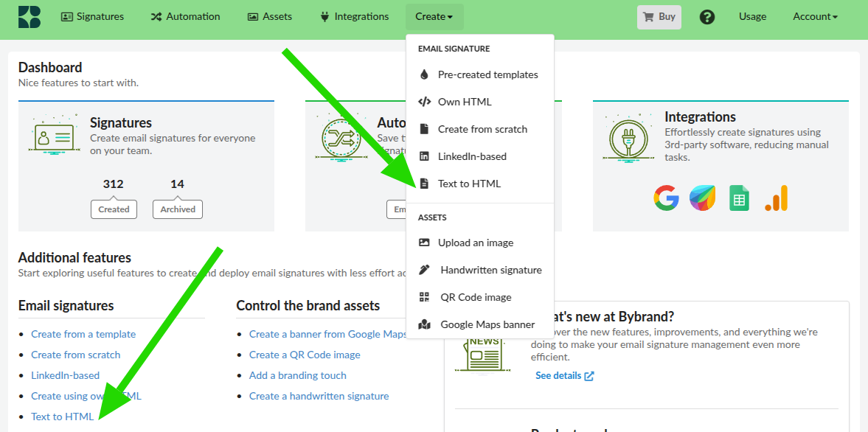868x432 pixels.
Task: Select the Google Sheets integration icon
Action: tap(739, 198)
